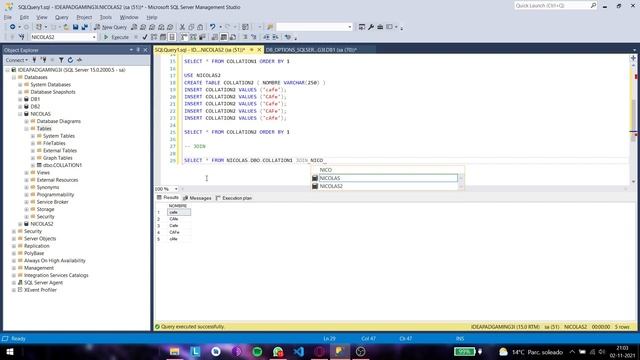Select the Security folder under server root

pyautogui.click(x=33, y=231)
